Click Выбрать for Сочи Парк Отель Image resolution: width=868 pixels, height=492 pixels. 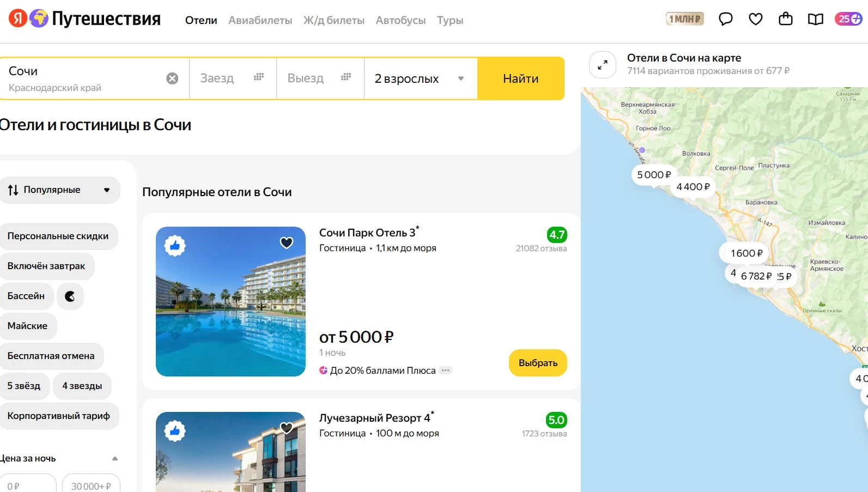click(537, 363)
